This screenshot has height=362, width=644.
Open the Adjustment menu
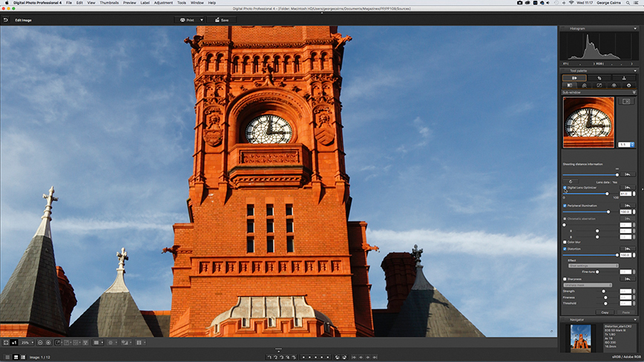point(163,3)
